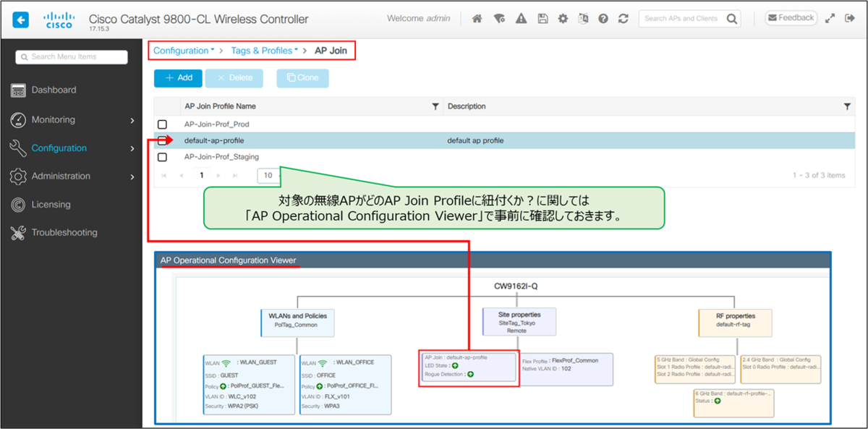Viewport: 868px width, 429px height.
Task: Click the blue back arrow icon
Action: [21, 20]
